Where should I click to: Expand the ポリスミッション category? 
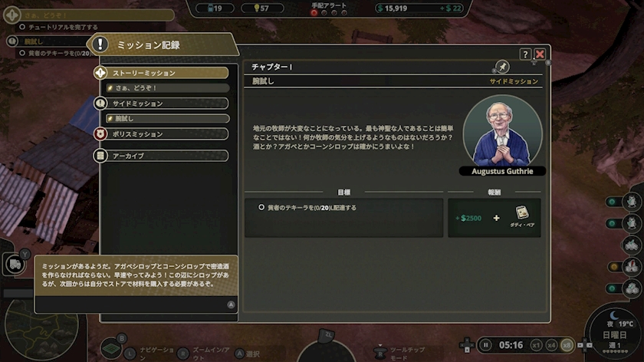(162, 134)
